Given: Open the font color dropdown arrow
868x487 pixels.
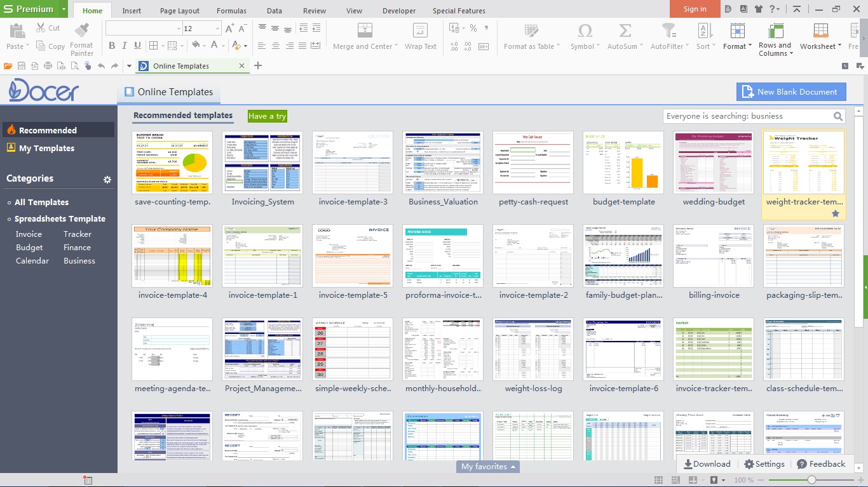Looking at the screenshot, I should [x=224, y=46].
